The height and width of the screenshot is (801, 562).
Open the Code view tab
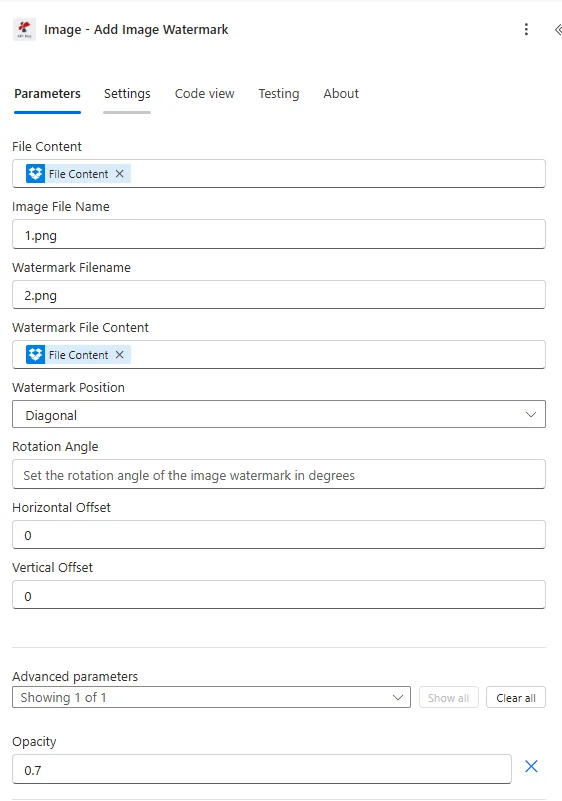click(204, 93)
